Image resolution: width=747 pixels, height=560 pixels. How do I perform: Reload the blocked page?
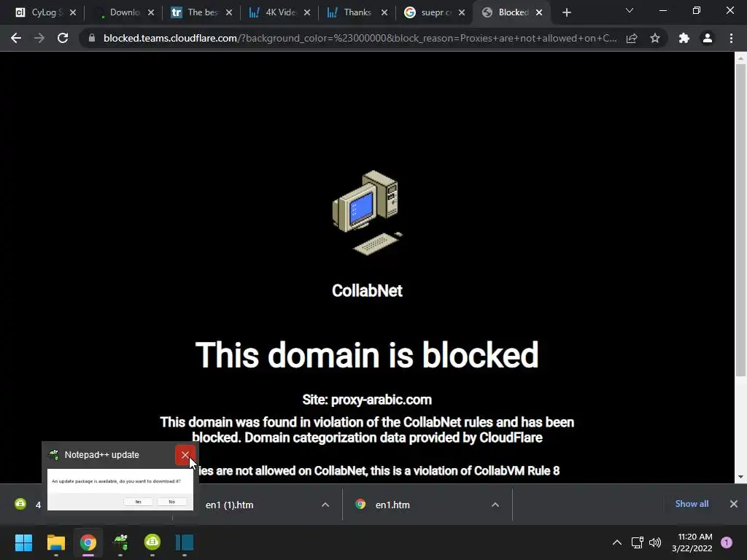pyautogui.click(x=63, y=38)
